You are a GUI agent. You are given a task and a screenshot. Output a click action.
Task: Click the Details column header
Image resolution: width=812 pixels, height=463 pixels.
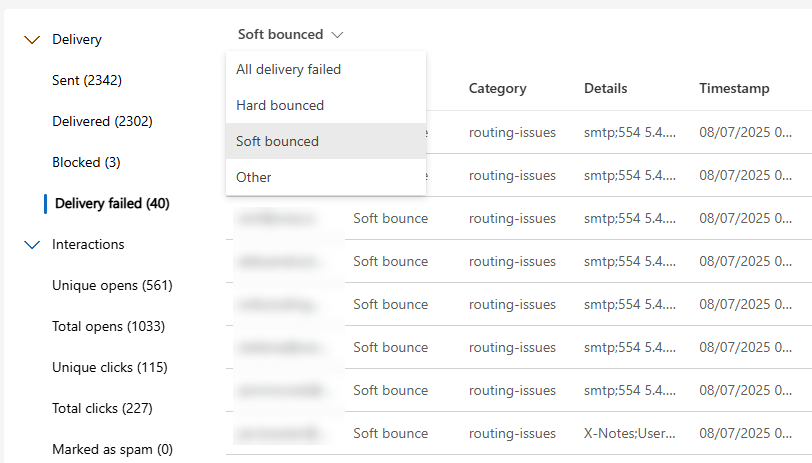coord(605,88)
